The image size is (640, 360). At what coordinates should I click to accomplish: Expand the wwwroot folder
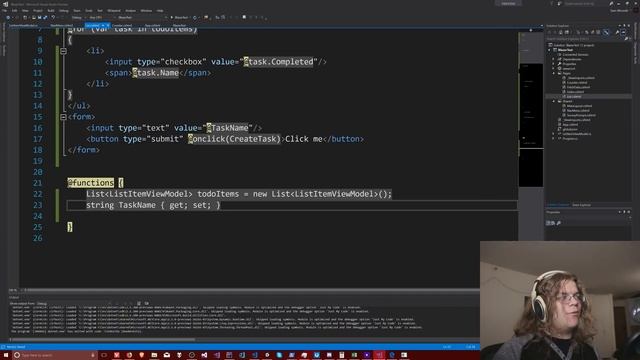[553, 69]
